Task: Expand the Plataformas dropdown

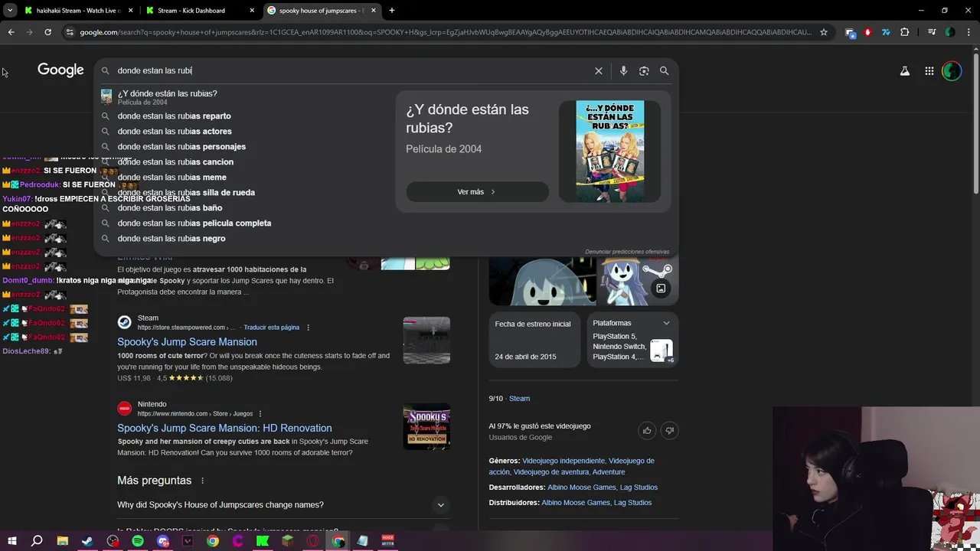Action: [666, 323]
